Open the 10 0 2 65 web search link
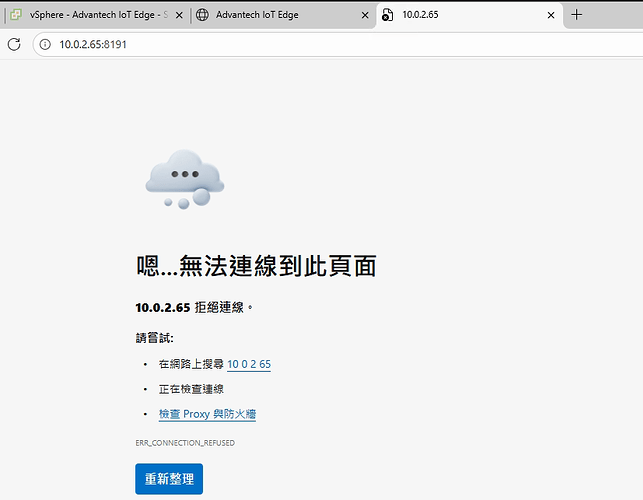Viewport: 643px width, 500px height. click(x=249, y=364)
